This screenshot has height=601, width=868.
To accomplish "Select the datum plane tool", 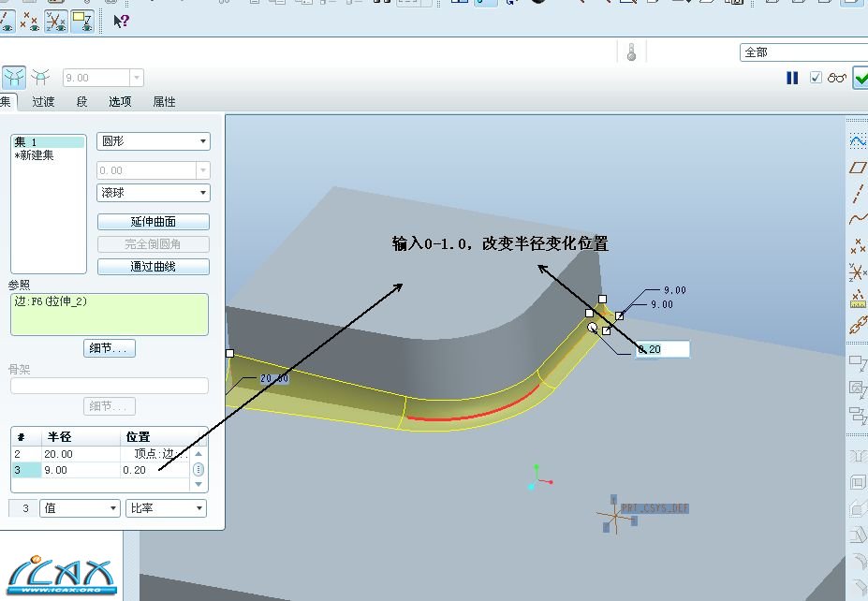I will click(857, 168).
